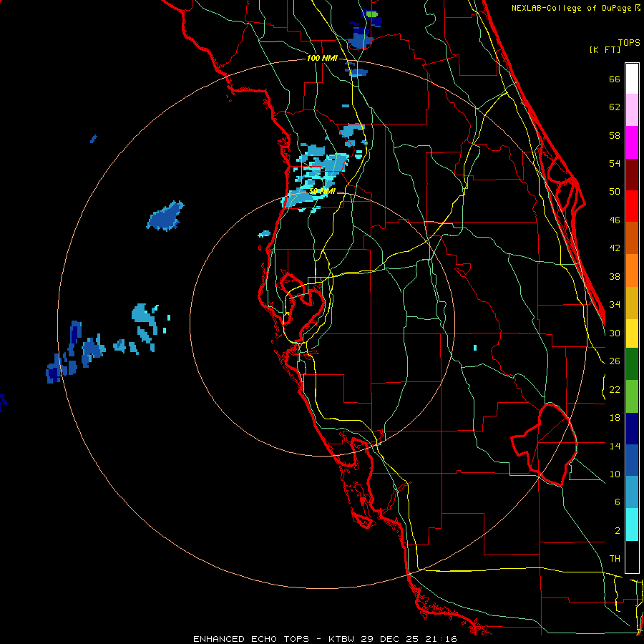This screenshot has height=644, width=644.
Task: Click the "18" legend value
Action: click(615, 418)
